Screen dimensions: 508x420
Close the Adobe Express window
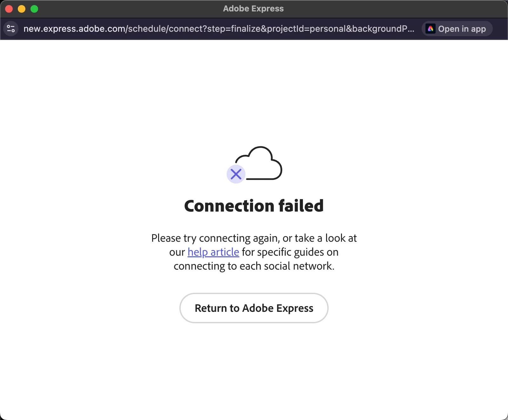point(9,9)
